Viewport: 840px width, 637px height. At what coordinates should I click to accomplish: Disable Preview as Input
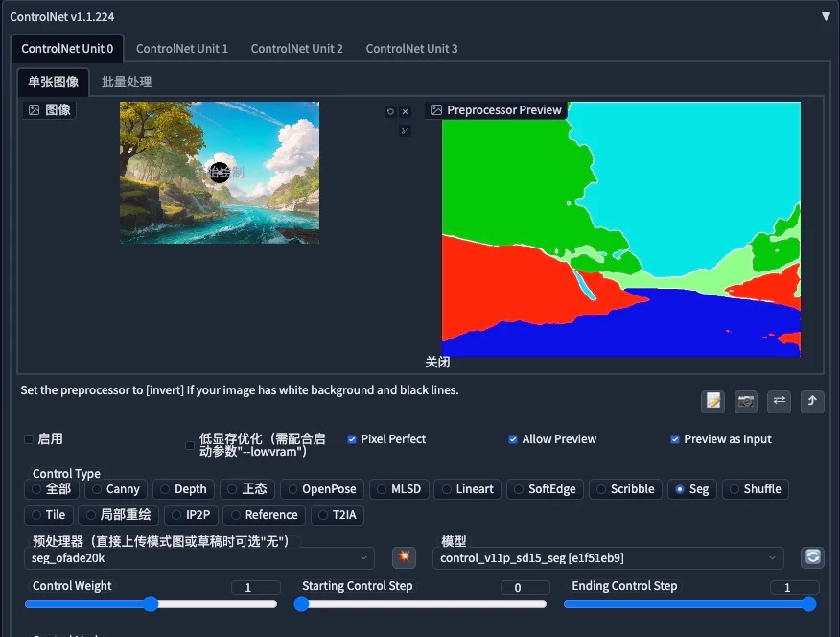[674, 438]
